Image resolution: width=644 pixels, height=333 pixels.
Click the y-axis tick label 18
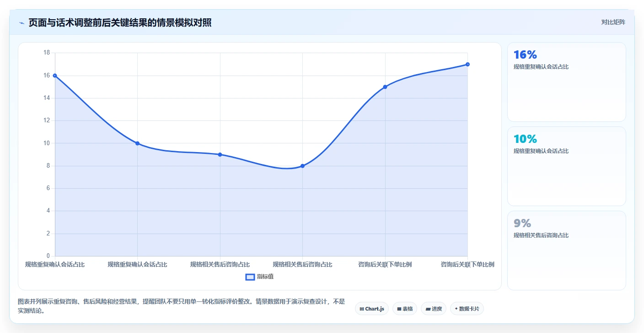click(46, 53)
